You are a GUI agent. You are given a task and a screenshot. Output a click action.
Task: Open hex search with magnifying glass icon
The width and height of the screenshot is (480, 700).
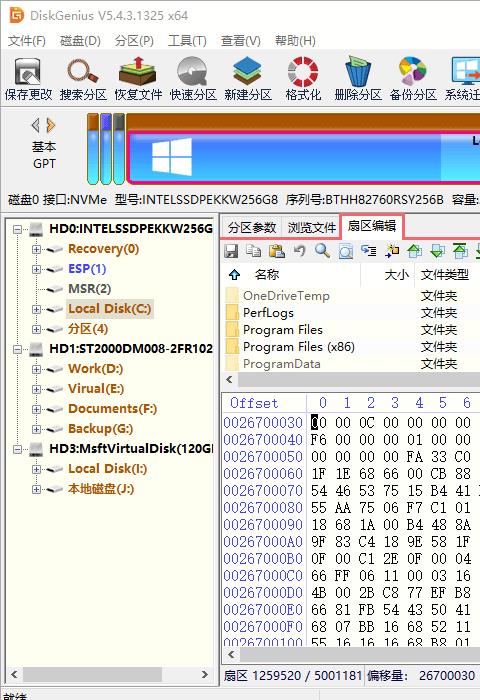(322, 251)
